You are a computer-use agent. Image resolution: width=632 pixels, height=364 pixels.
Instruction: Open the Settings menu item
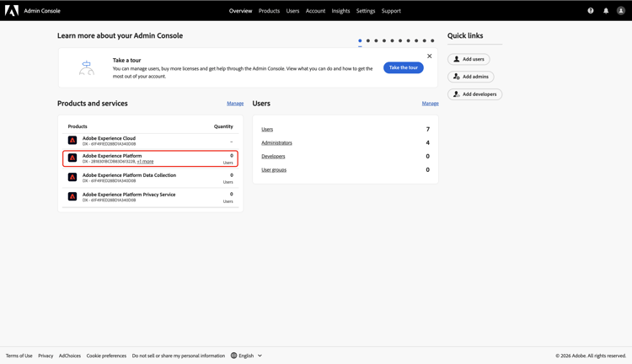[x=366, y=11]
